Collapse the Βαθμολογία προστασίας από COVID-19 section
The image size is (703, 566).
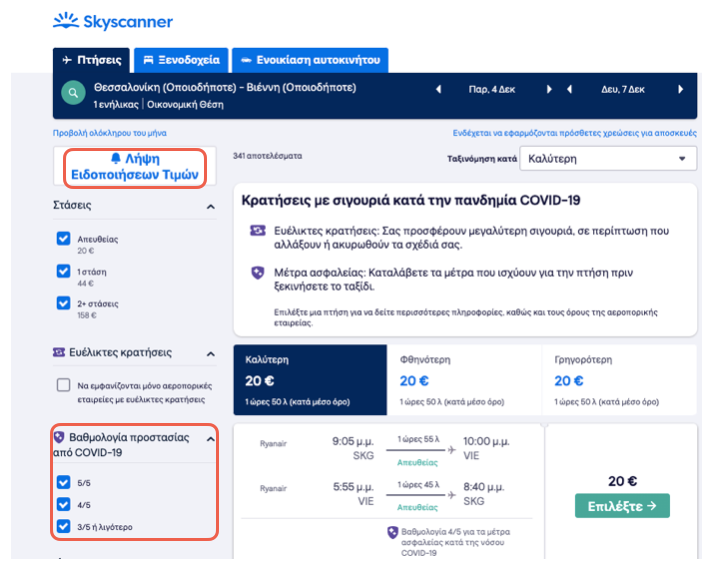(210, 439)
